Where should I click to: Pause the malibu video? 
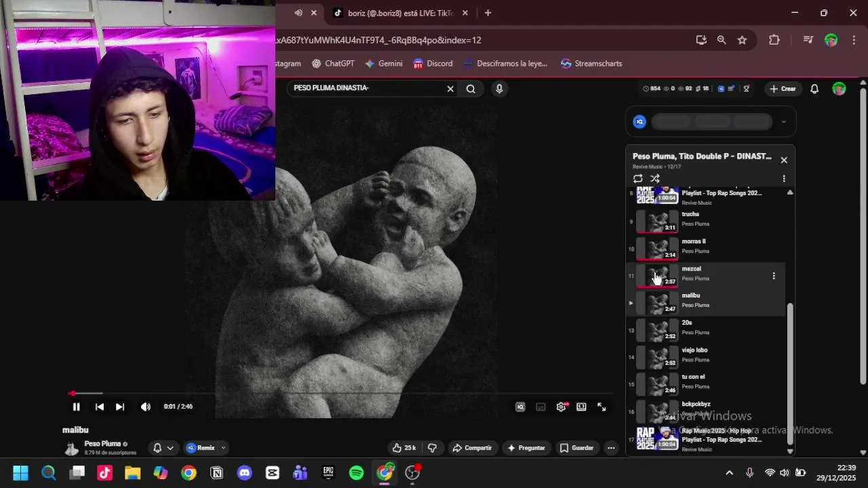(x=76, y=407)
